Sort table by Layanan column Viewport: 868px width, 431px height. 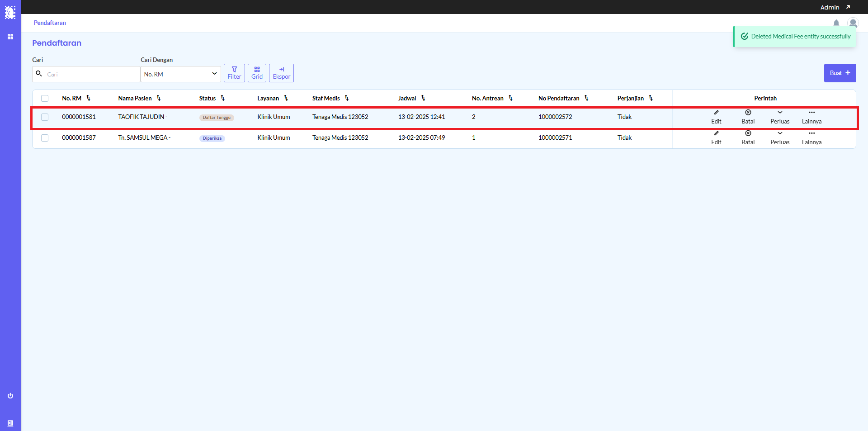point(286,98)
